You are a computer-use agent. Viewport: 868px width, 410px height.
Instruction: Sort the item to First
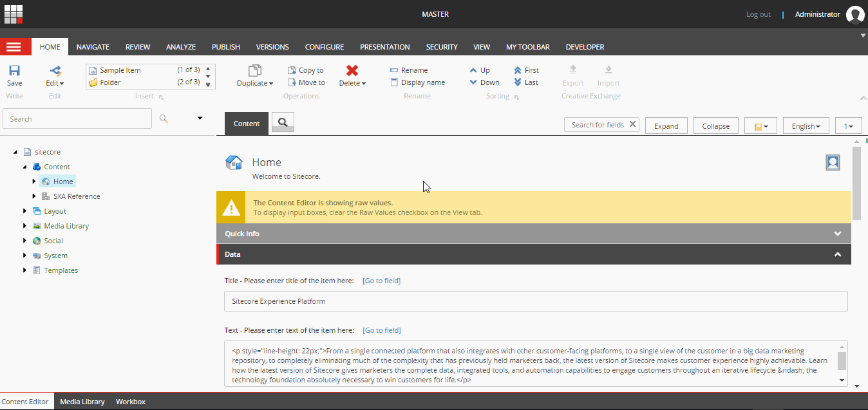point(526,70)
